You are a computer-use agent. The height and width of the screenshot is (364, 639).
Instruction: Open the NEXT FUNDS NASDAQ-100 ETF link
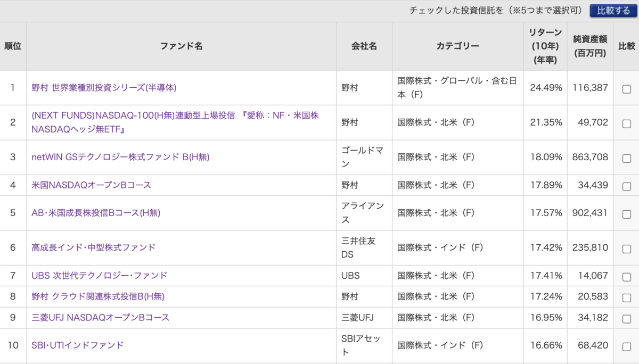click(175, 122)
